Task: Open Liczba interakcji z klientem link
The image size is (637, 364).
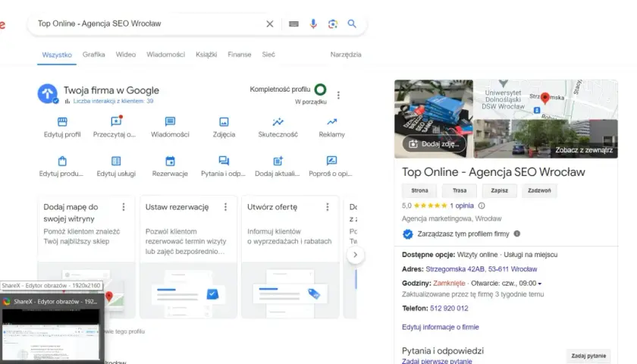Action: [x=113, y=101]
